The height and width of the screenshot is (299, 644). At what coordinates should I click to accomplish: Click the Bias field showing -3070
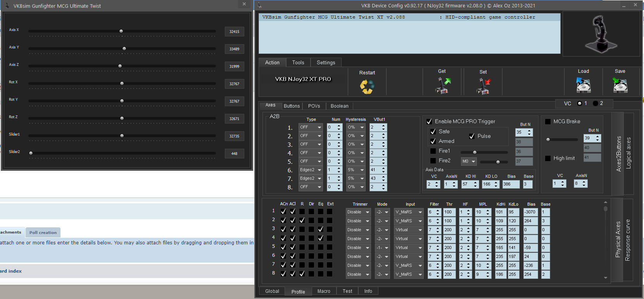(530, 212)
